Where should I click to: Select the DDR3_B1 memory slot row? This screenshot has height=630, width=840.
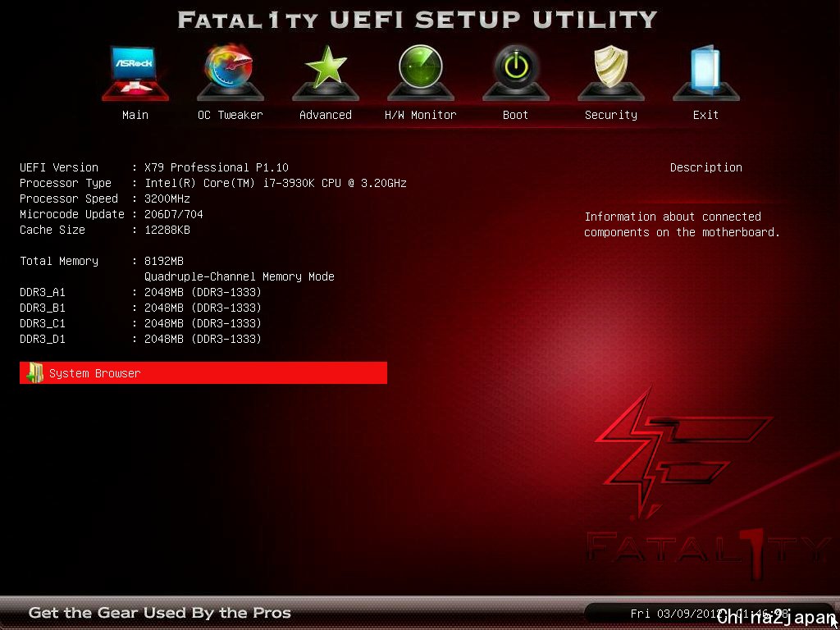pyautogui.click(x=140, y=308)
